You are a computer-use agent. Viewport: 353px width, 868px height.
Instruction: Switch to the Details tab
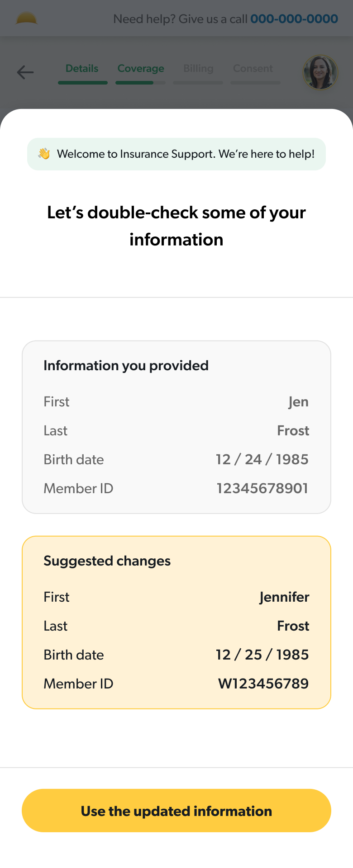point(82,68)
